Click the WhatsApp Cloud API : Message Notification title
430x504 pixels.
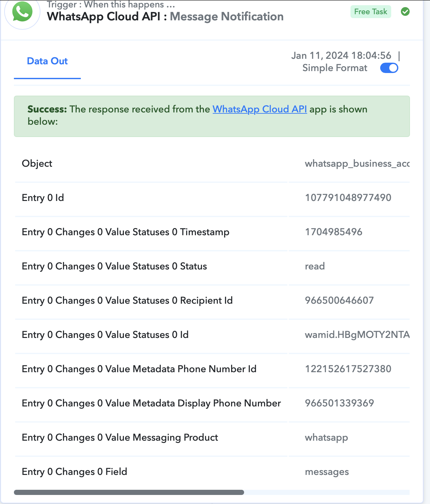coord(165,16)
